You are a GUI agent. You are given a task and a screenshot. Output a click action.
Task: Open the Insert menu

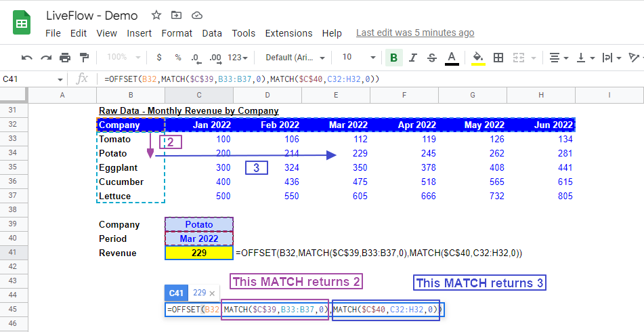click(x=139, y=33)
